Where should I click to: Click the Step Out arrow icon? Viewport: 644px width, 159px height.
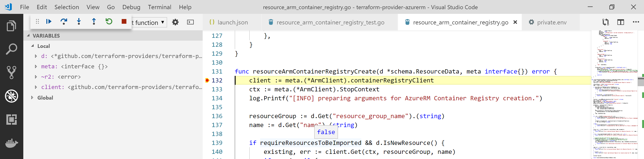click(94, 22)
